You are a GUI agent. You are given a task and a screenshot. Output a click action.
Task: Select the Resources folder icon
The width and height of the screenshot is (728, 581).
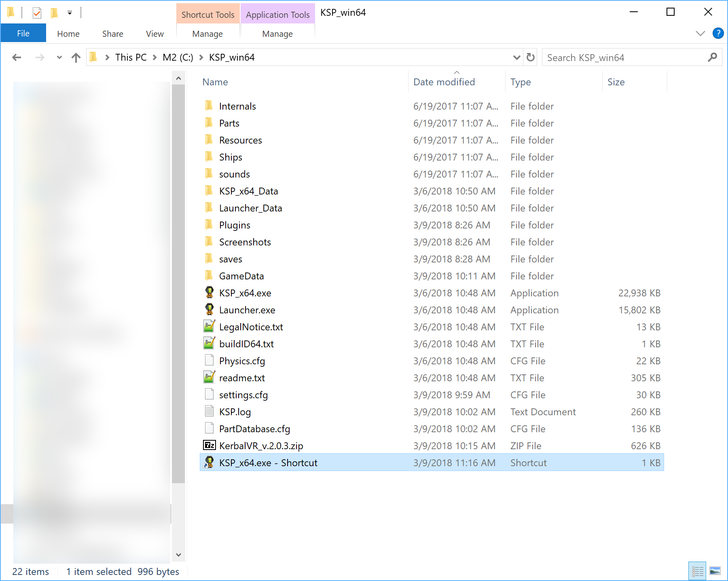click(209, 139)
